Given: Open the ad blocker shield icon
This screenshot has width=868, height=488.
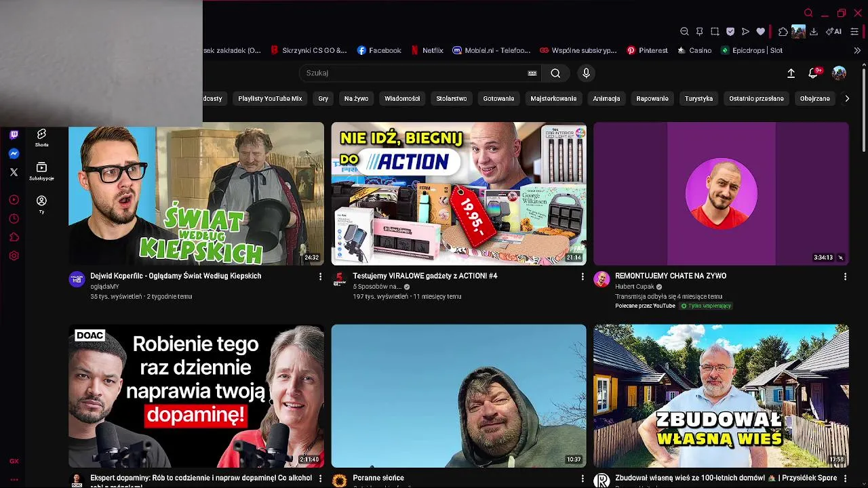Looking at the screenshot, I should coord(730,31).
